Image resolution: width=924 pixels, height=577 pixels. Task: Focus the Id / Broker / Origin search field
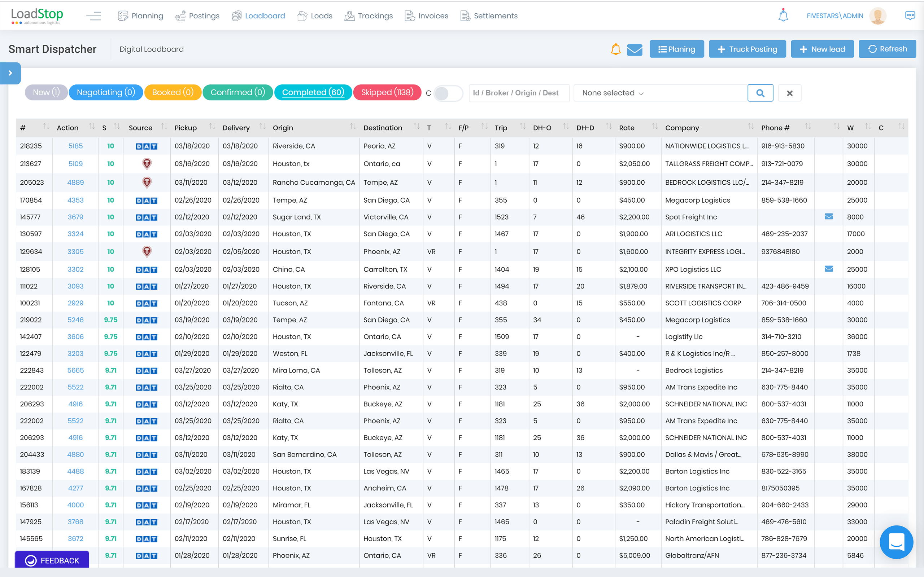coord(519,93)
